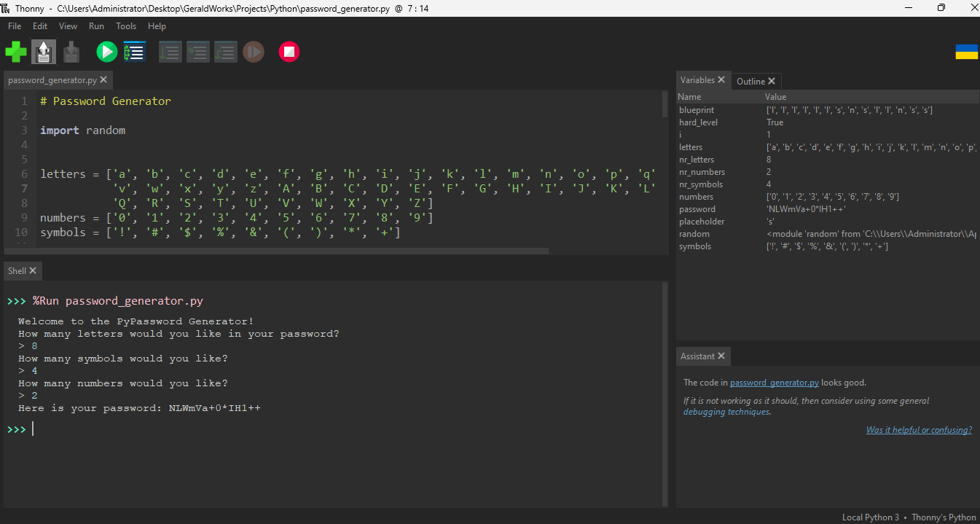This screenshot has width=980, height=524.
Task: Switch to the Outline tab
Action: (750, 81)
